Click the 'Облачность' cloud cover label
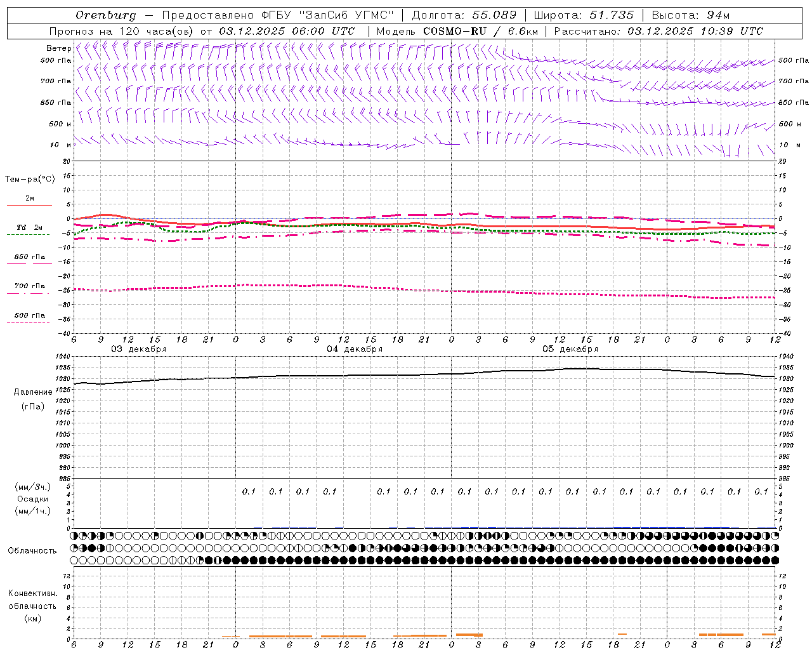The image size is (812, 650). point(32,550)
